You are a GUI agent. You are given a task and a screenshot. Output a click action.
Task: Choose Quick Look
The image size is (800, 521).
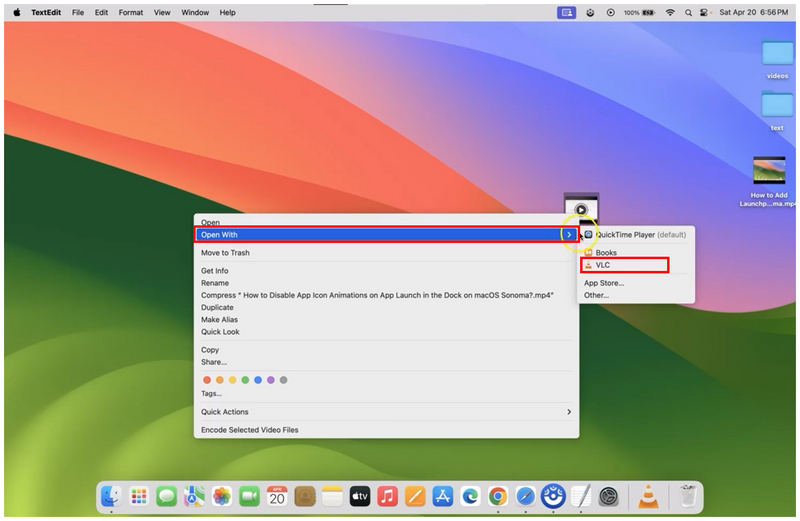386,332
